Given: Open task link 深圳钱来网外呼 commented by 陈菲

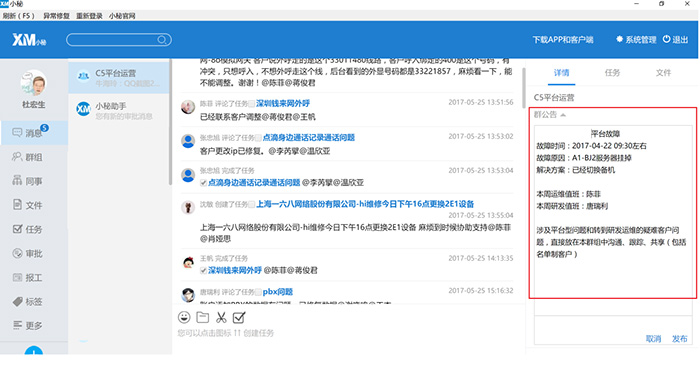Looking at the screenshot, I should [283, 104].
